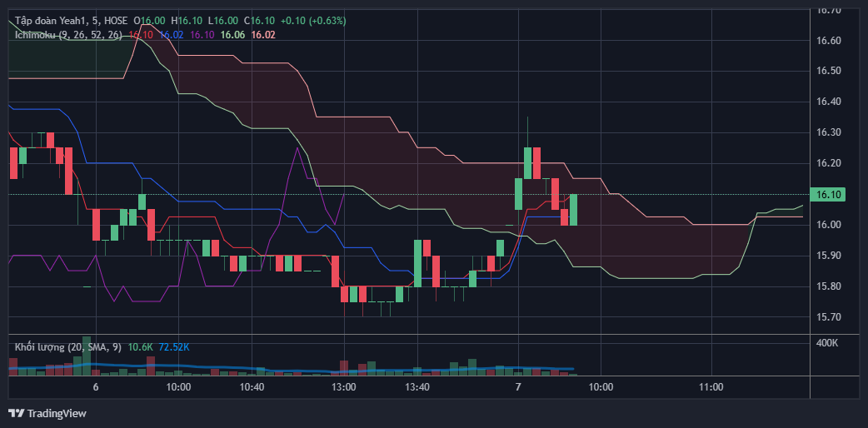
Task: Click the 16.10 current price tag
Action: [827, 194]
